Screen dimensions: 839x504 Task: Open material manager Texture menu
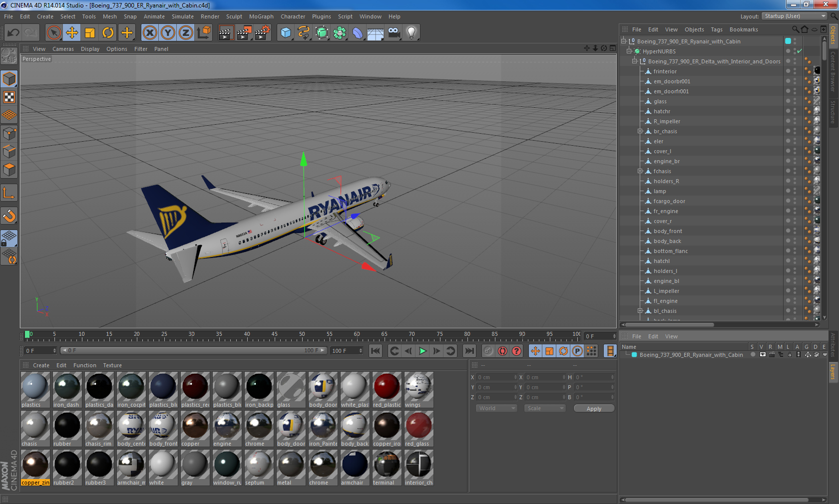[112, 365]
